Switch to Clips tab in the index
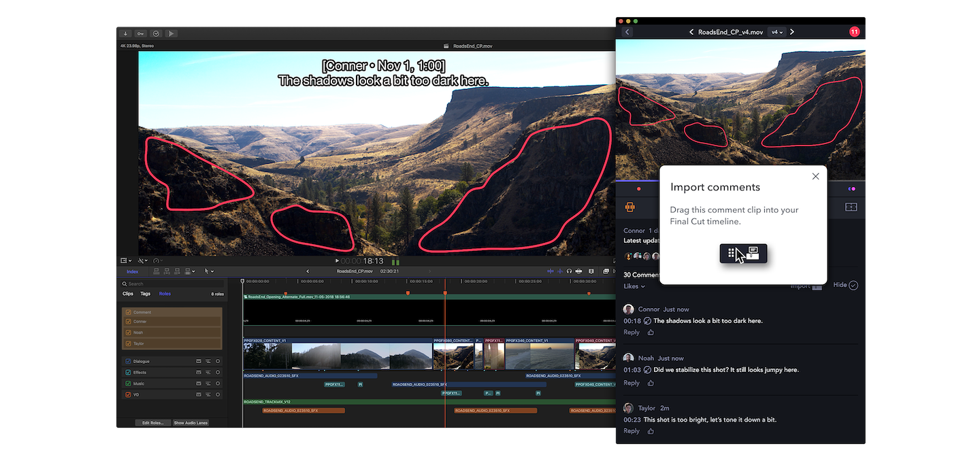 point(128,294)
